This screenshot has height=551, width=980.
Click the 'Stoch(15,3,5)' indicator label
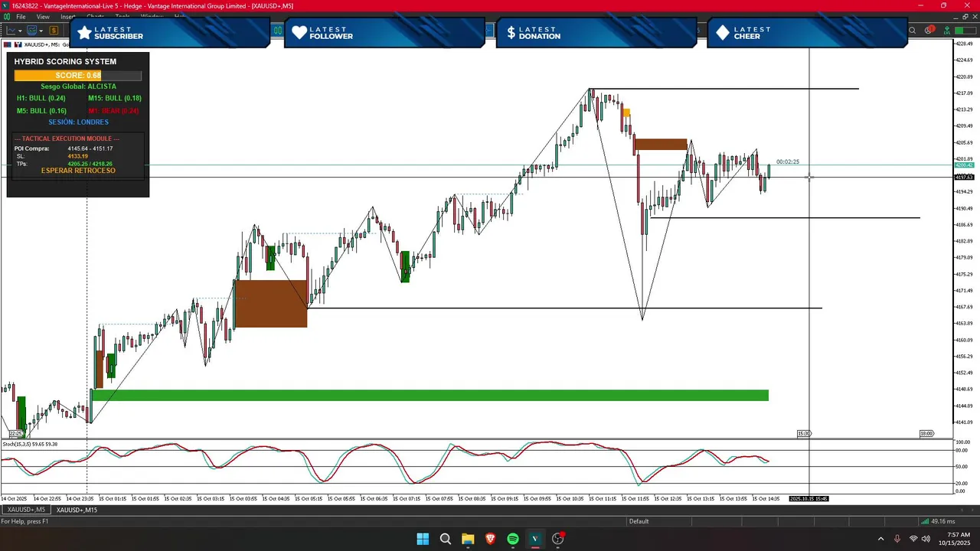pos(30,445)
